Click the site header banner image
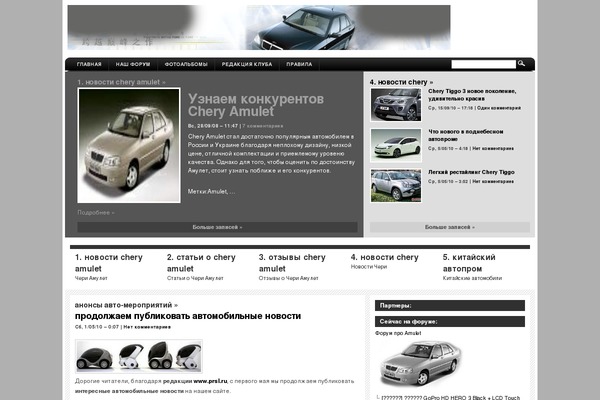This screenshot has height=400, width=600. pos(259,27)
